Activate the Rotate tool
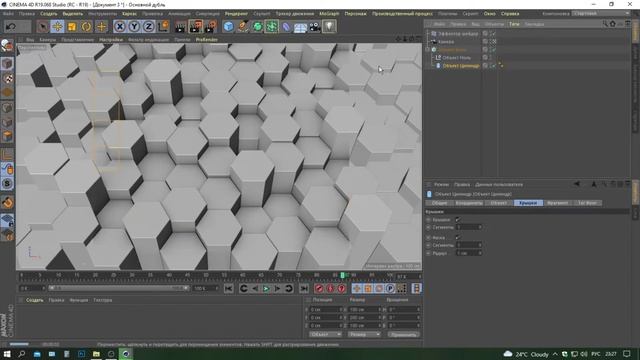640x360 pixels. click(x=87, y=27)
